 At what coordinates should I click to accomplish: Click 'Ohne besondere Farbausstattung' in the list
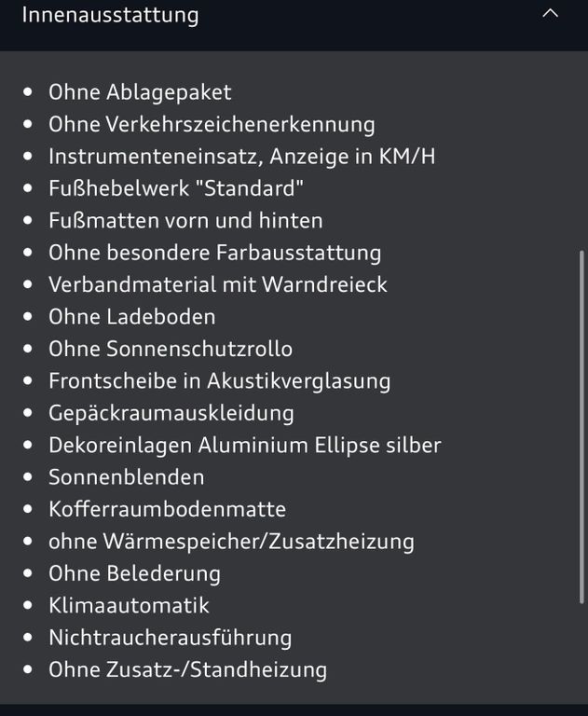(214, 253)
